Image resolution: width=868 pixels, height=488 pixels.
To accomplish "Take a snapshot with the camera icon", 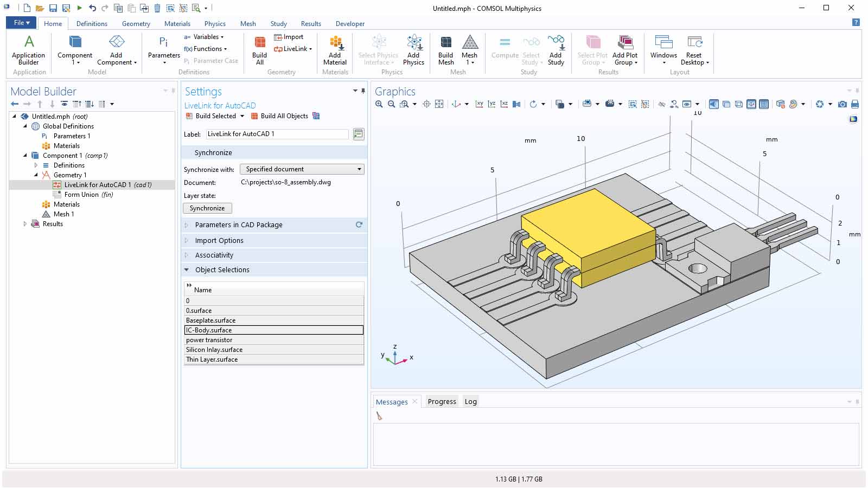I will pyautogui.click(x=842, y=104).
